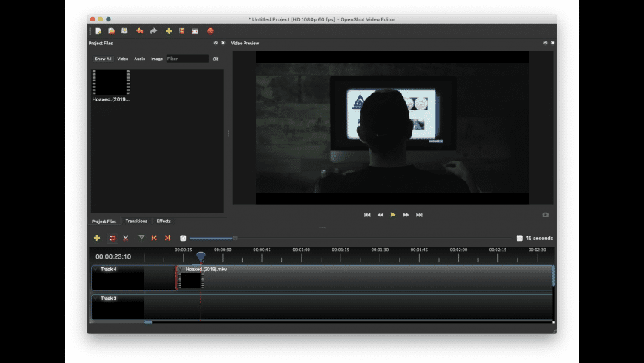This screenshot has height=363, width=644.
Task: Expand the Track 4 menu arrow
Action: (x=95, y=270)
